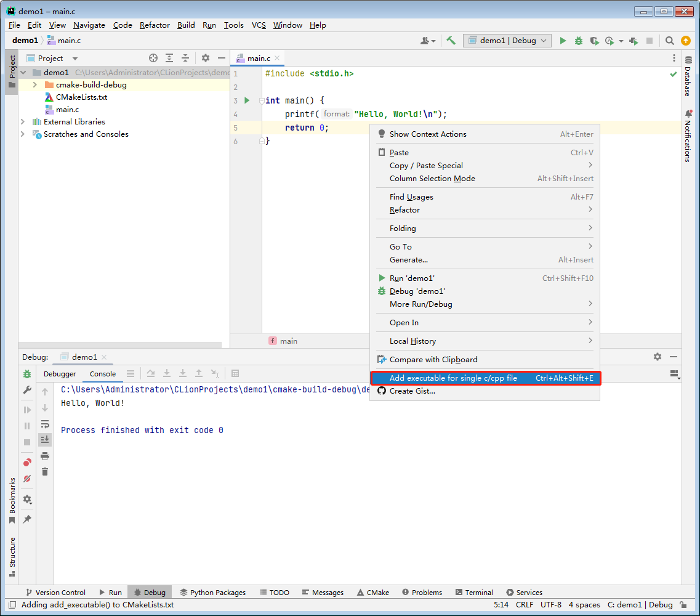
Task: Open the demo1 | Debug configuration dropdown
Action: tap(507, 41)
